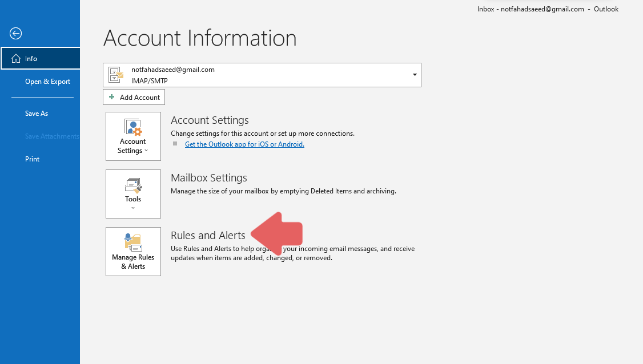Click the Mailbox Settings heading text

(x=209, y=178)
